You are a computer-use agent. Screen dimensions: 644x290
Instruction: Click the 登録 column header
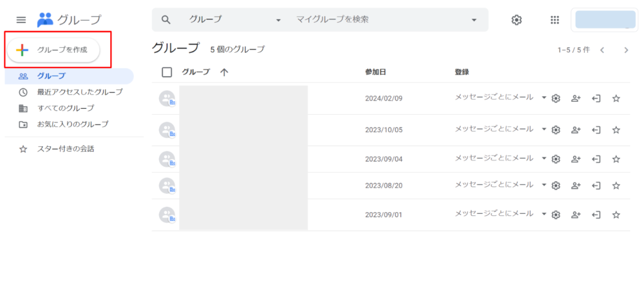tap(462, 72)
